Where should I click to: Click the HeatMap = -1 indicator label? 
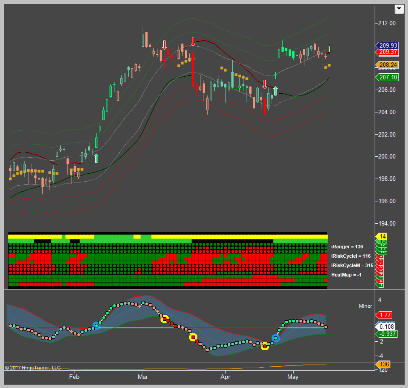click(347, 275)
